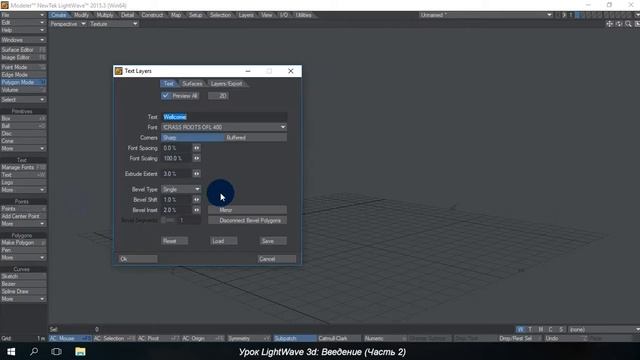The image size is (640, 360).
Task: Select the Box primitive tool
Action: [x=23, y=118]
